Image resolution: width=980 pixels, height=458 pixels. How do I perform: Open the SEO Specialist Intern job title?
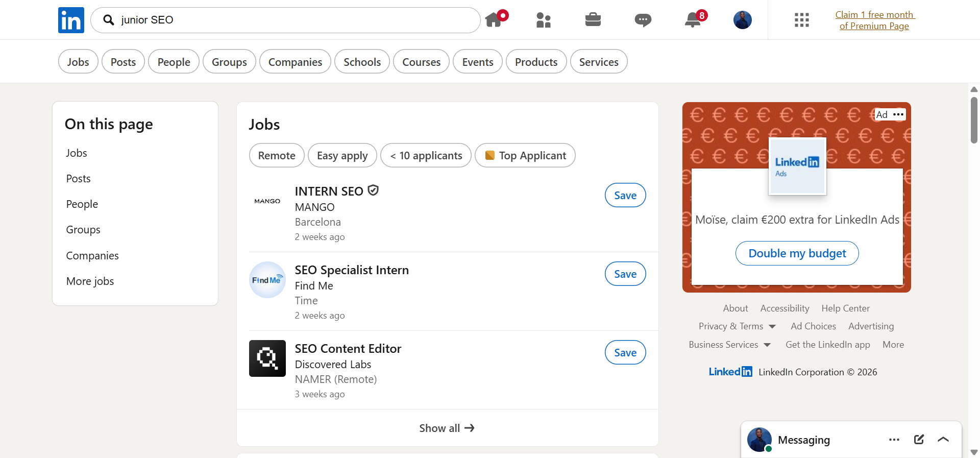tap(352, 270)
